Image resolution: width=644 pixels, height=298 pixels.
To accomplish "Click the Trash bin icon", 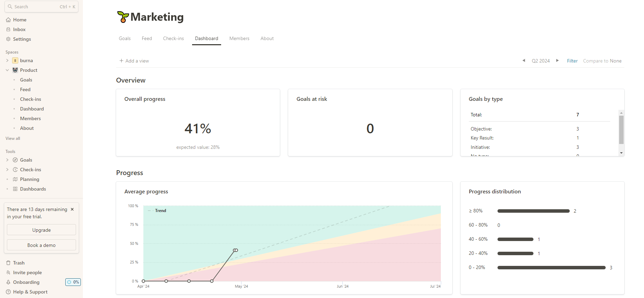I will pyautogui.click(x=8, y=263).
